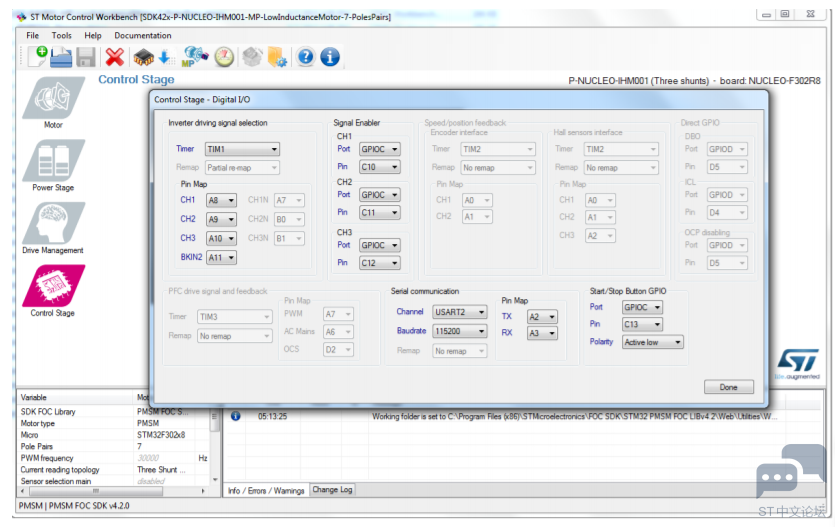The image size is (835, 527).
Task: Open Signal Enabler CH2 Pin C11 dropdown
Action: 379,213
